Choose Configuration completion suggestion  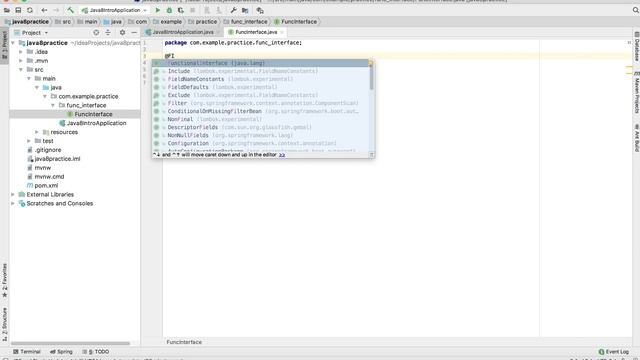pyautogui.click(x=260, y=144)
